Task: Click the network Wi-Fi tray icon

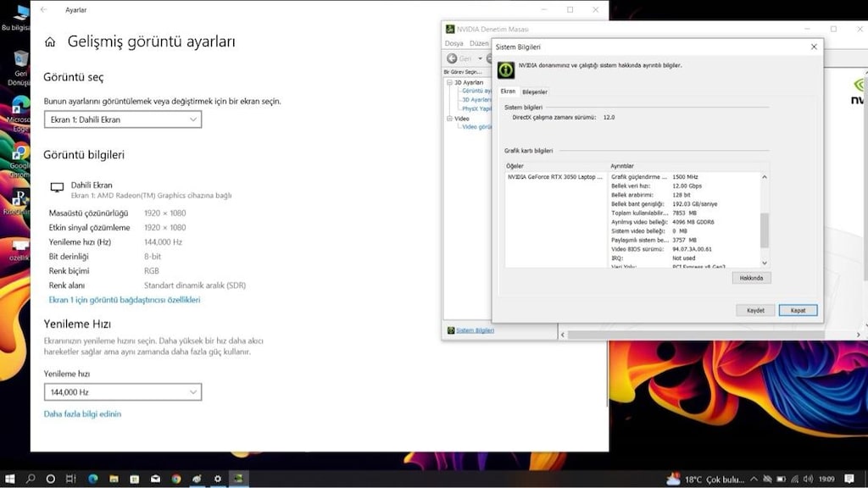Action: pos(795,480)
